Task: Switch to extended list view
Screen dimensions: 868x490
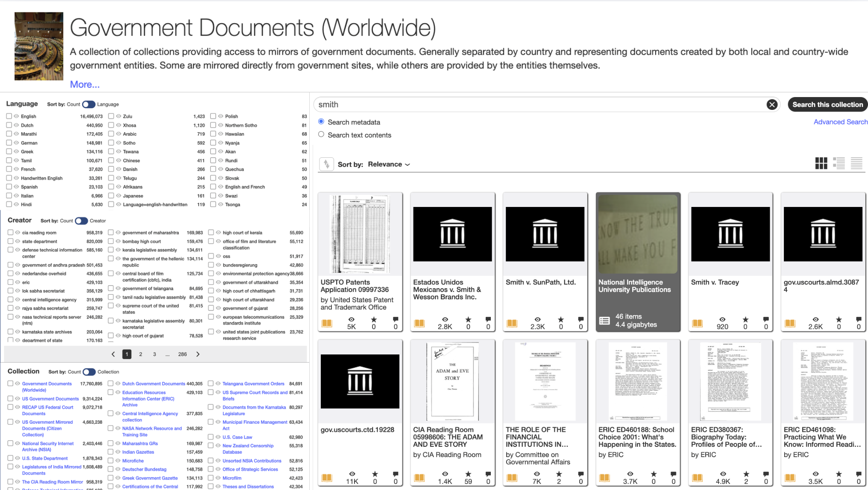Action: pyautogui.click(x=839, y=163)
